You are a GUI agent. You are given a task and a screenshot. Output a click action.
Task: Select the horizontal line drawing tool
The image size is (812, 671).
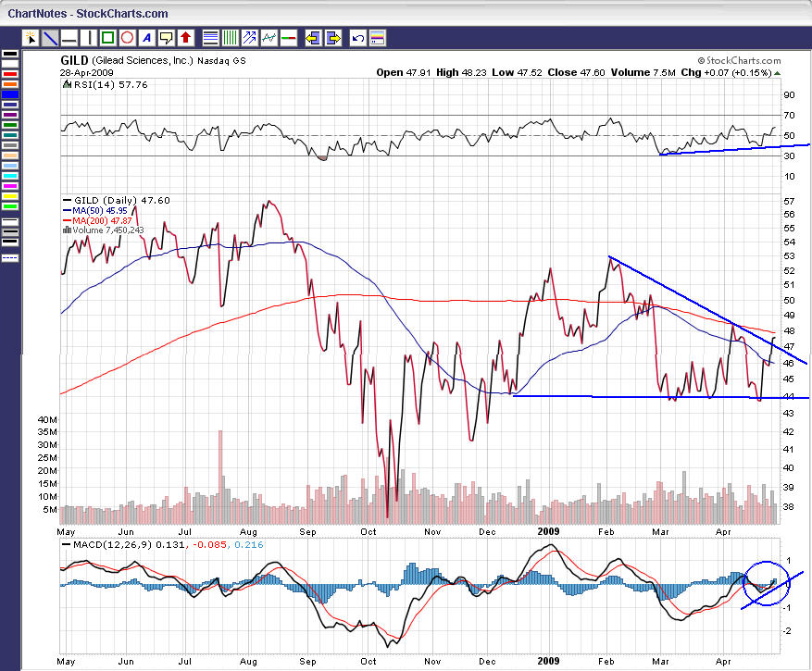[69, 38]
